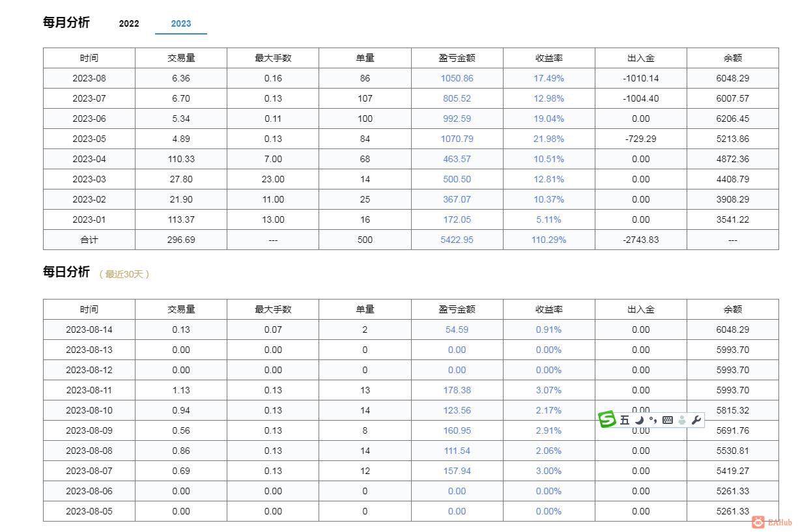Click the 收益率 header in the daily table
The image size is (798, 532).
(549, 309)
